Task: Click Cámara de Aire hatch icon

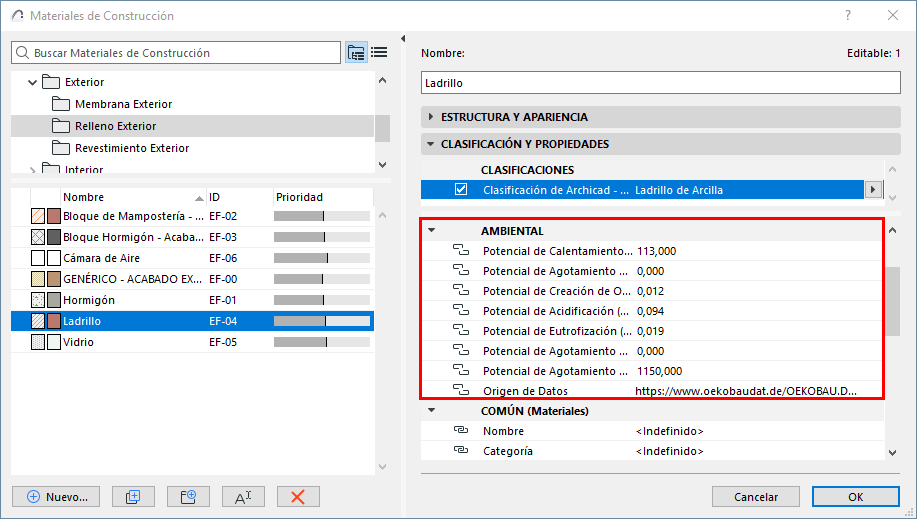Action: point(38,257)
